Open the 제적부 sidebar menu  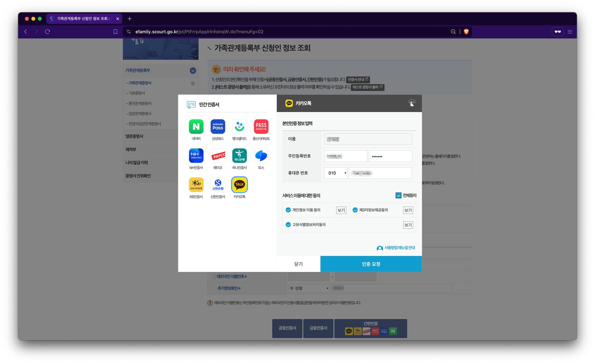pos(131,149)
